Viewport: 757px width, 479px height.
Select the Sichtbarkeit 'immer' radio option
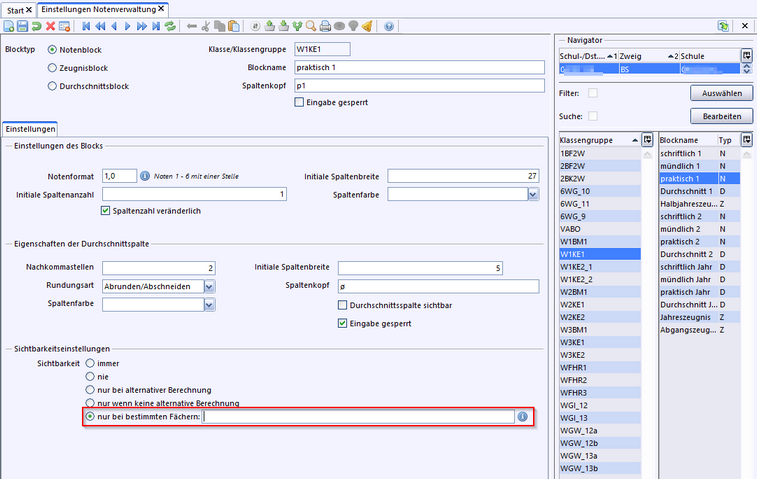pyautogui.click(x=91, y=363)
